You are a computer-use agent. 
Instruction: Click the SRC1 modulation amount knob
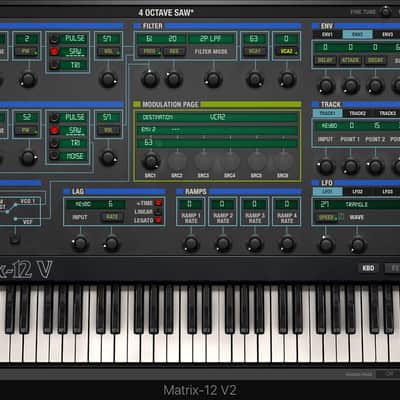[x=151, y=162]
